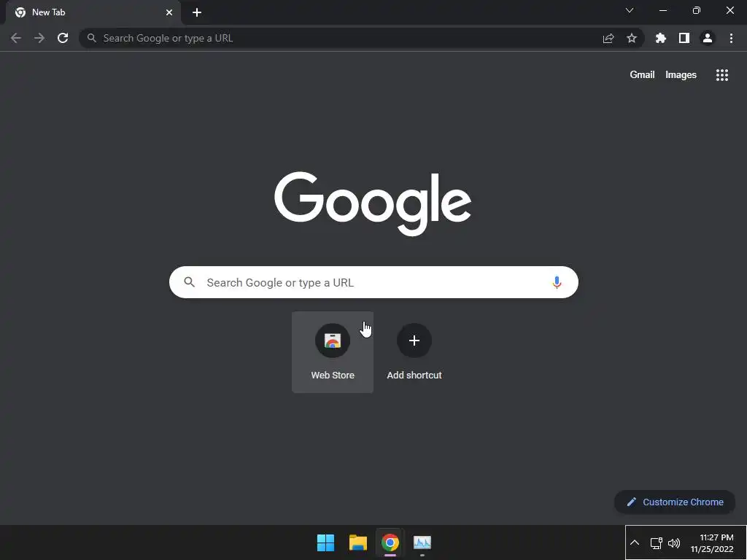Viewport: 747px width, 560px height.
Task: Click the magnifier in the Google search box
Action: click(189, 282)
